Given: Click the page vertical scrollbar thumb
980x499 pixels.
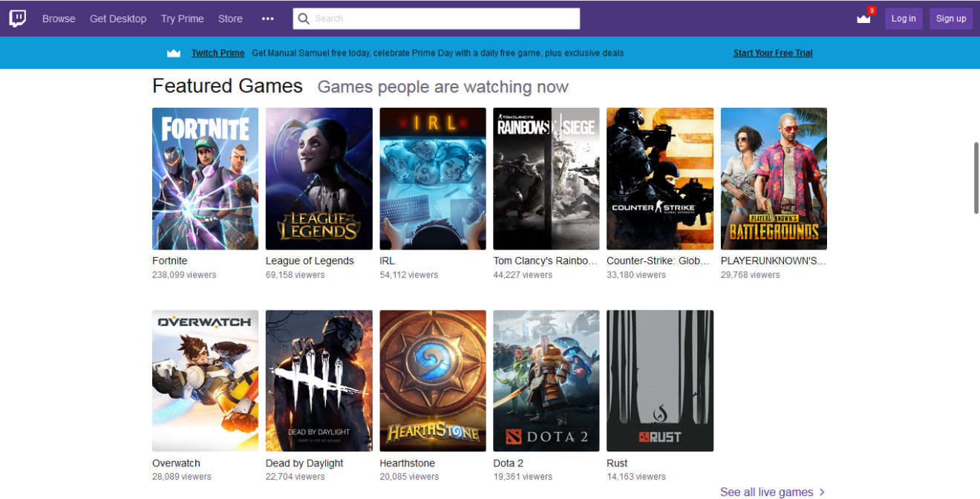Looking at the screenshot, I should click(x=976, y=178).
